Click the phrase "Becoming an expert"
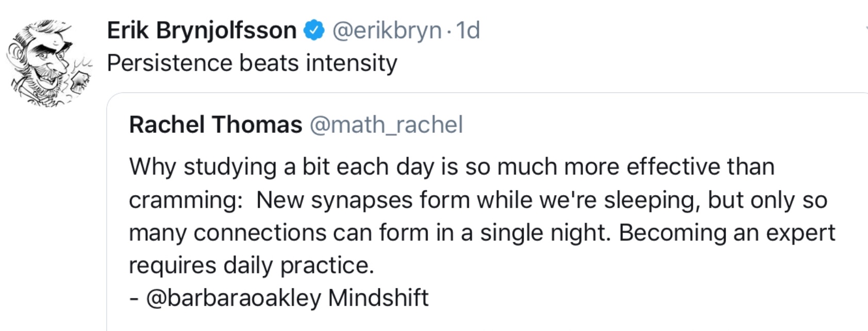Screen dimensions: 868x331 727,232
